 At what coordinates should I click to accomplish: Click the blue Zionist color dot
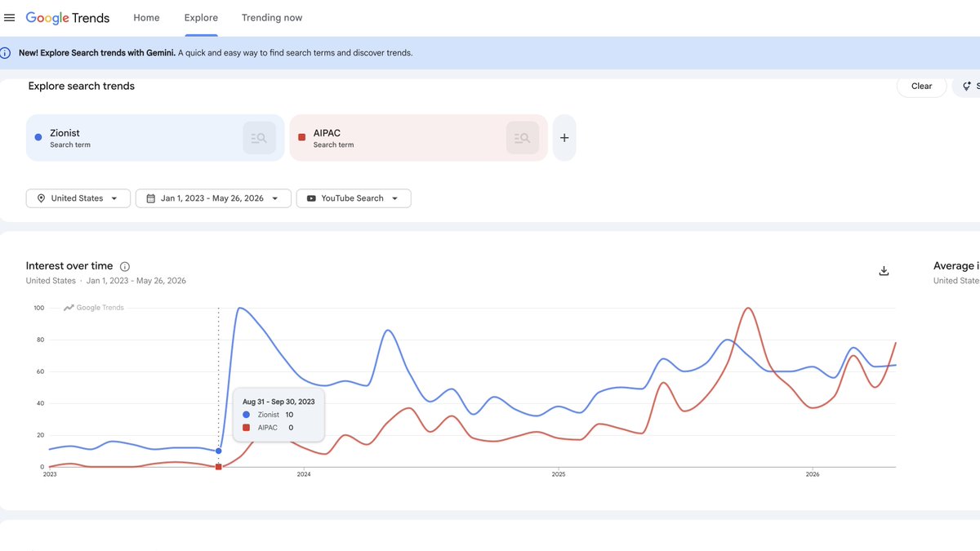click(38, 138)
